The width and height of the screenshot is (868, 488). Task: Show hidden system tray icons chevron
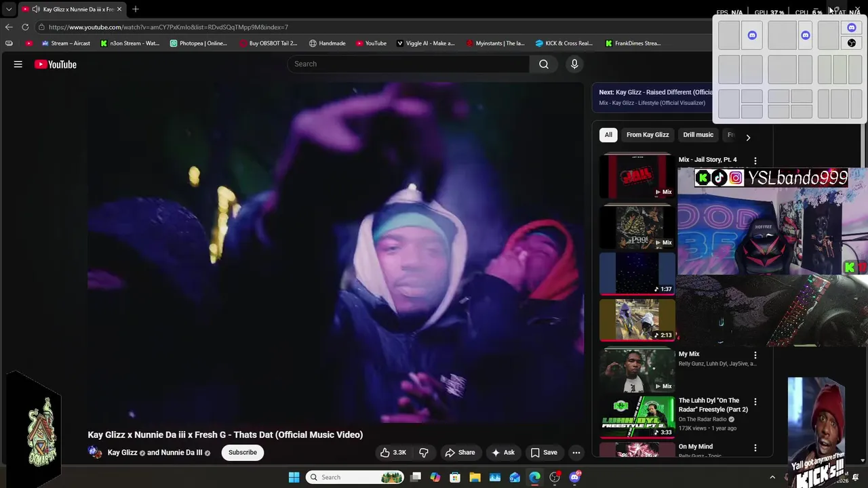coord(772,477)
